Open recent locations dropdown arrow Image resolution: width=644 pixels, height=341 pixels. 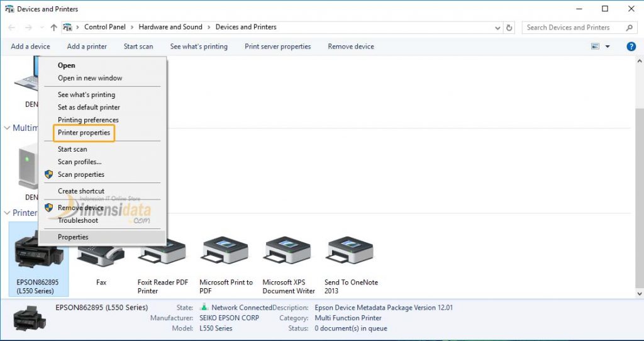42,28
